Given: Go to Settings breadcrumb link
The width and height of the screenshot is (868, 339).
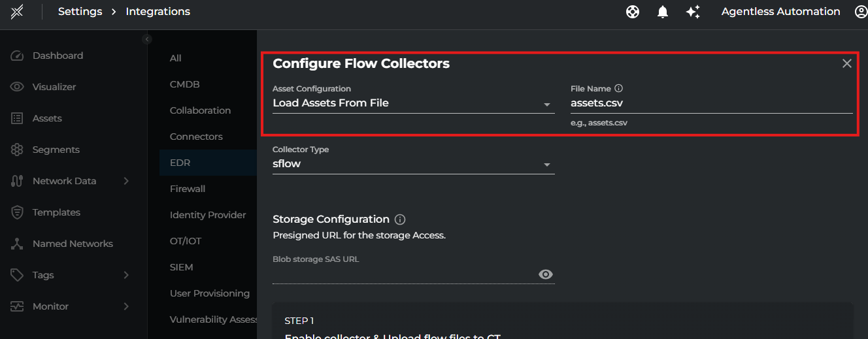Looking at the screenshot, I should pyautogui.click(x=80, y=12).
